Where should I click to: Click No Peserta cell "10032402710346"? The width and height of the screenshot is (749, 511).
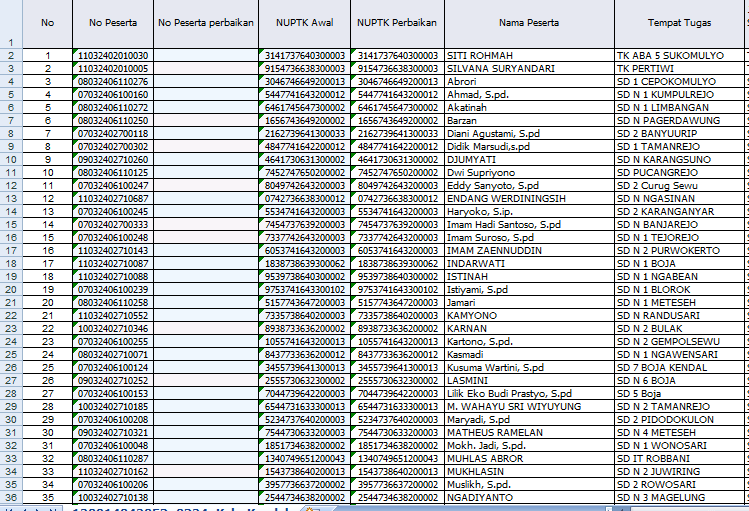click(x=113, y=329)
